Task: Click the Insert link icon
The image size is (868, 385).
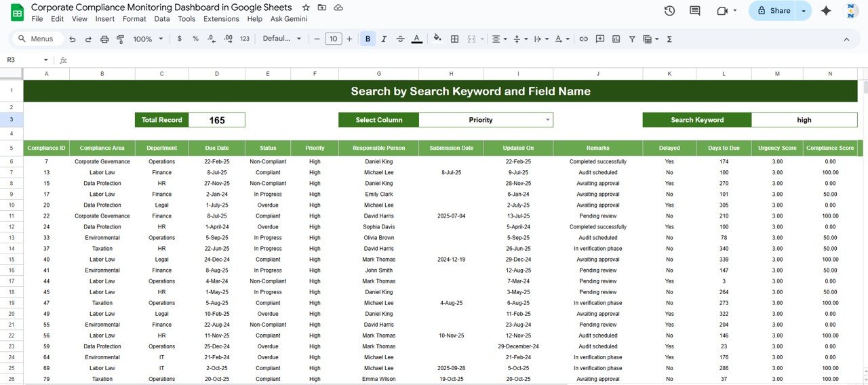Action: pyautogui.click(x=583, y=39)
